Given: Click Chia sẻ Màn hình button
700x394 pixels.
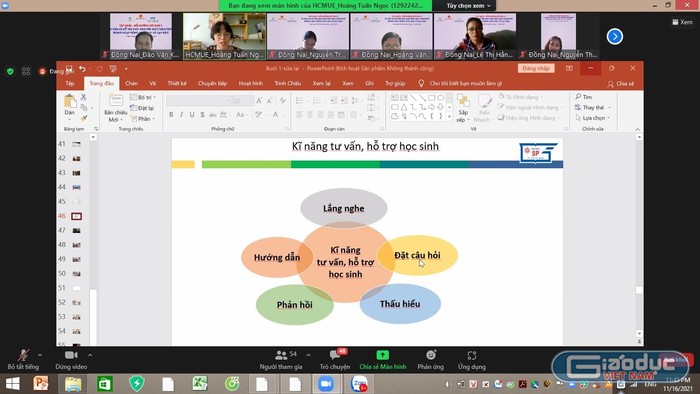Looking at the screenshot, I should click(383, 360).
